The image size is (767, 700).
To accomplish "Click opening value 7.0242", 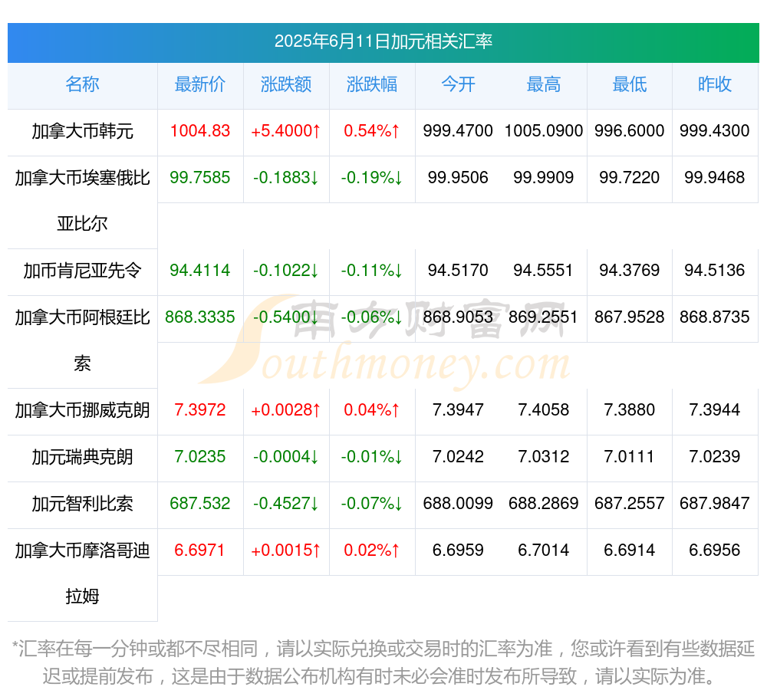I will coord(458,457).
